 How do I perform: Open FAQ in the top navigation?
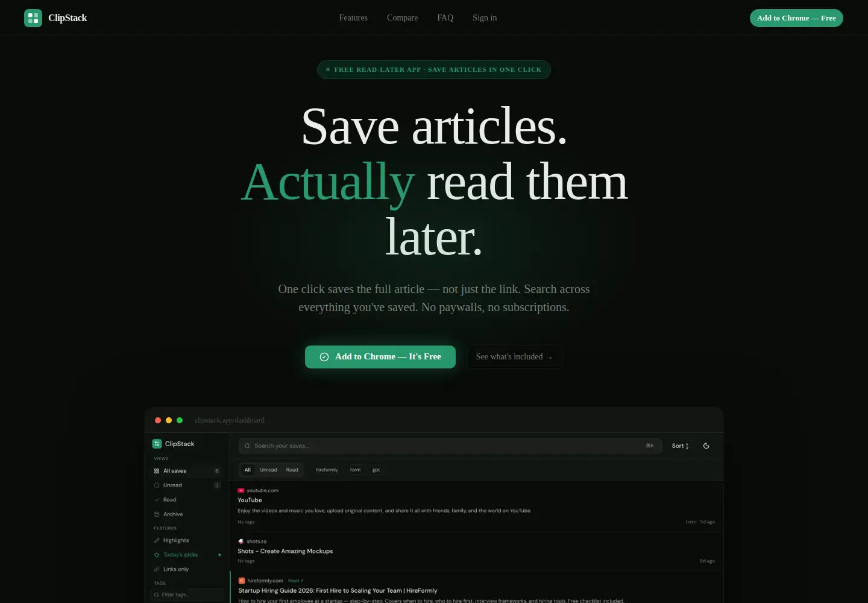coord(445,18)
